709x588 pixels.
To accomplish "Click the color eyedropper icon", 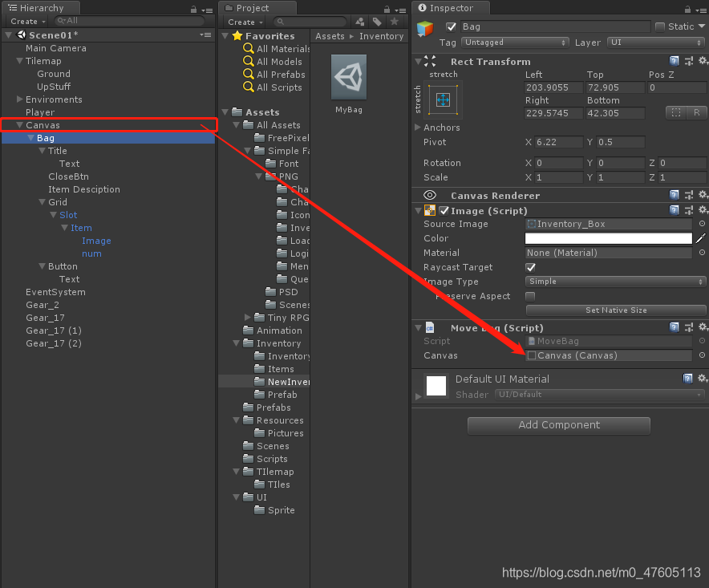I will click(701, 238).
